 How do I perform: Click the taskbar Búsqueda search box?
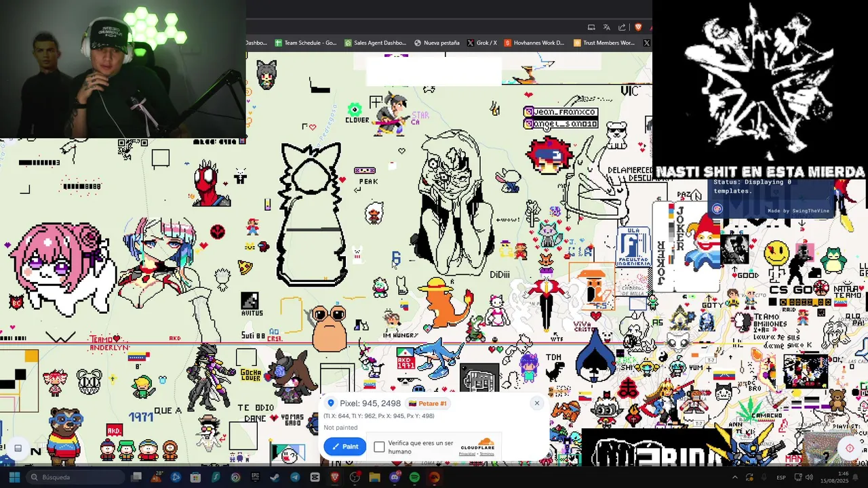[x=75, y=477]
